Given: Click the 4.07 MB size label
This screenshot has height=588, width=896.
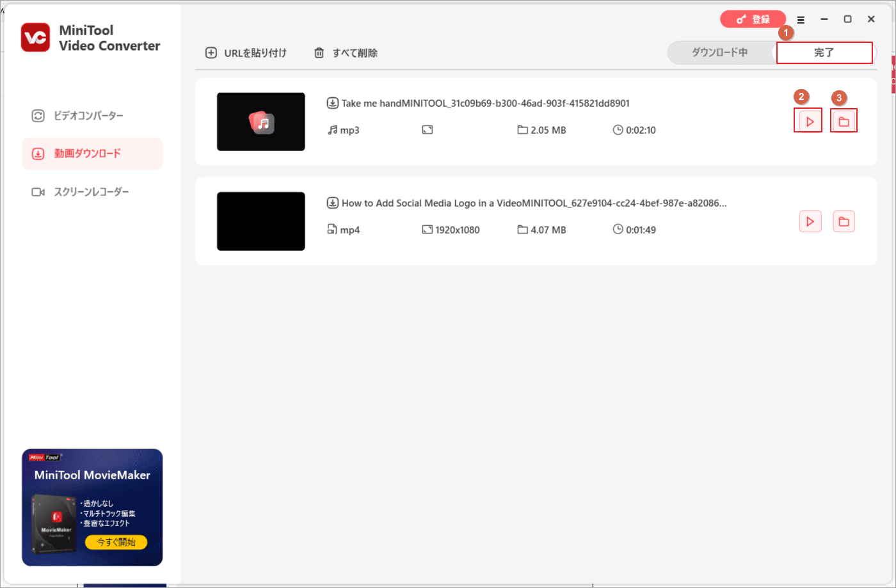Looking at the screenshot, I should click(548, 230).
